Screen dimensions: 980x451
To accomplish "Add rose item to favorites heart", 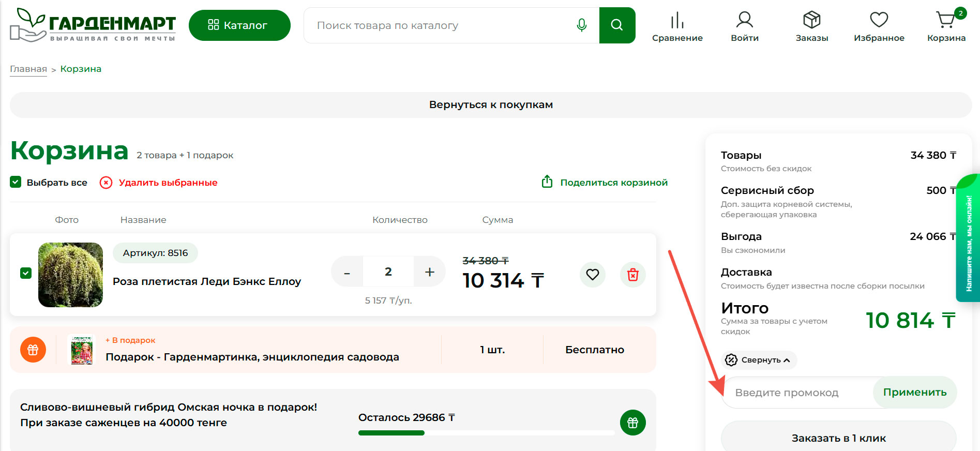I will pyautogui.click(x=593, y=275).
